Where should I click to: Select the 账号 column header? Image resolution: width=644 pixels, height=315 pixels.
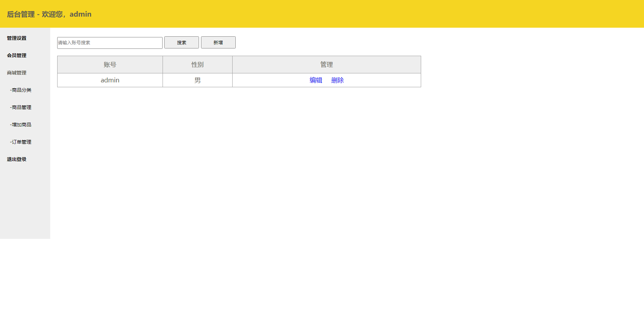point(110,65)
